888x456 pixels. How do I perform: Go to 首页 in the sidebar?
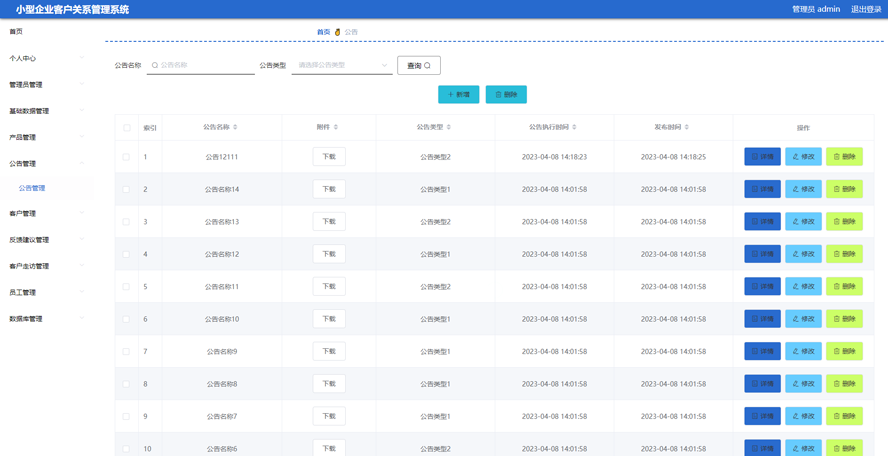pyautogui.click(x=16, y=32)
